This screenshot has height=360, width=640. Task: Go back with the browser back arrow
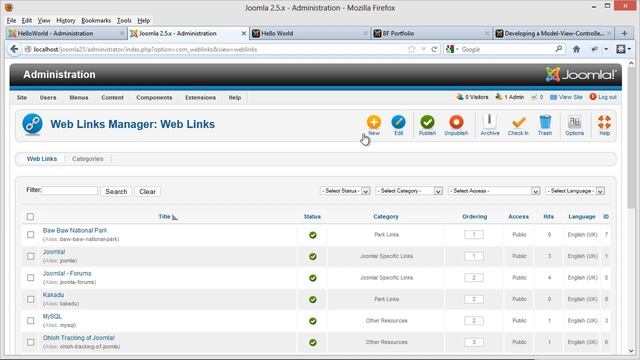14,49
